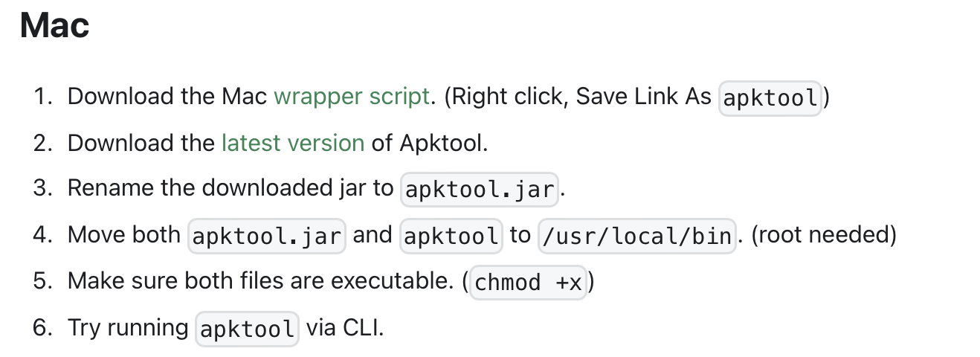Click "Make sure both files are executable." text
Screen dimensions: 980x357
tap(261, 281)
